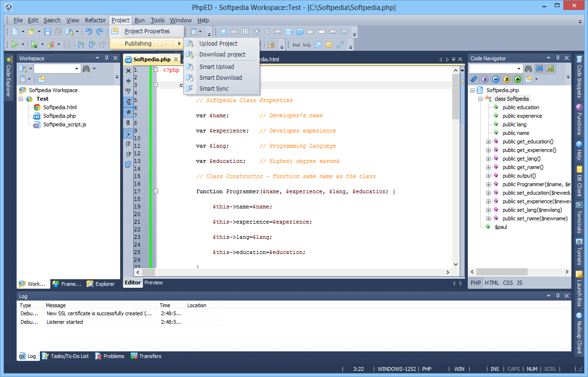Switch to the Transfers tab
Image resolution: width=588 pixels, height=377 pixels.
click(x=146, y=356)
